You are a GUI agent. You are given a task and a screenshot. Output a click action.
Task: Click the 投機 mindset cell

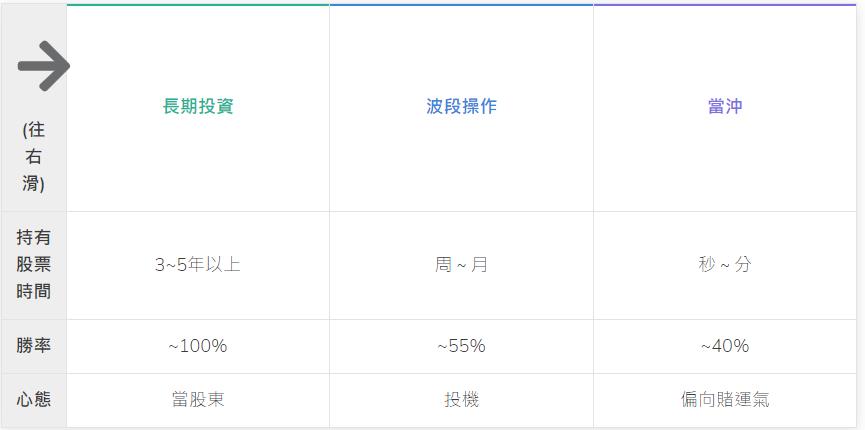(461, 400)
